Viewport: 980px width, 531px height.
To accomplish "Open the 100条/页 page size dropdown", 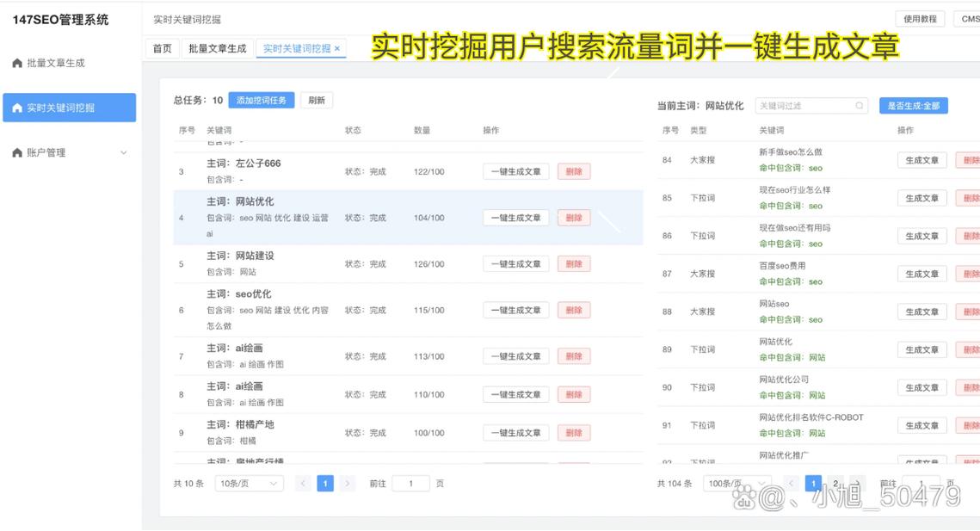I will pyautogui.click(x=737, y=484).
